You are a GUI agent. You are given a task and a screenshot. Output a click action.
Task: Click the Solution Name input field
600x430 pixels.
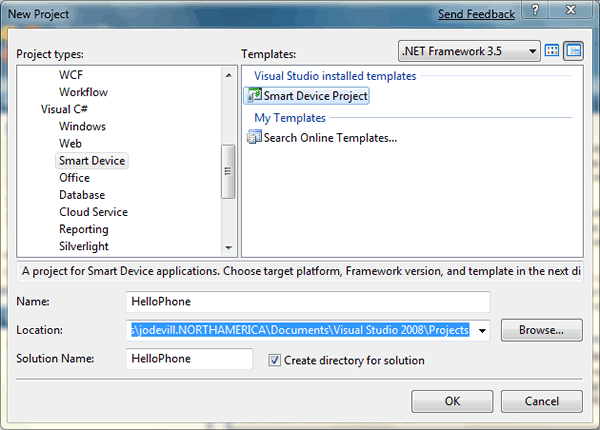click(x=189, y=358)
